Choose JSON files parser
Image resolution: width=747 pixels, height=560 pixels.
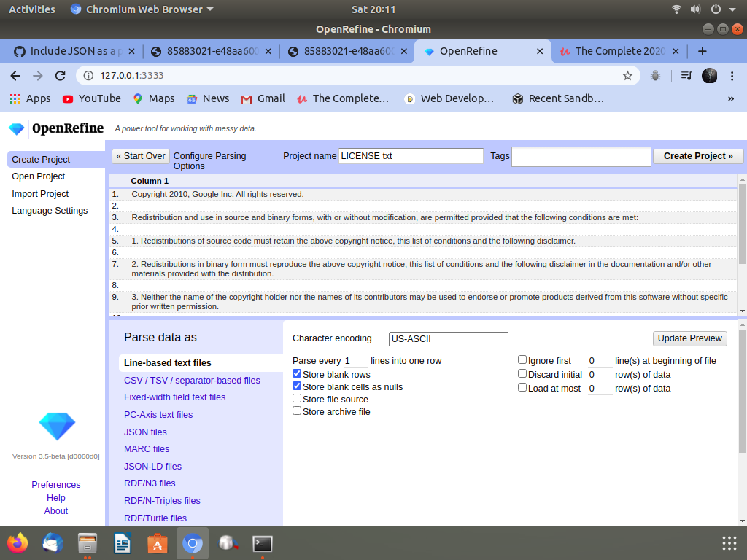point(145,432)
